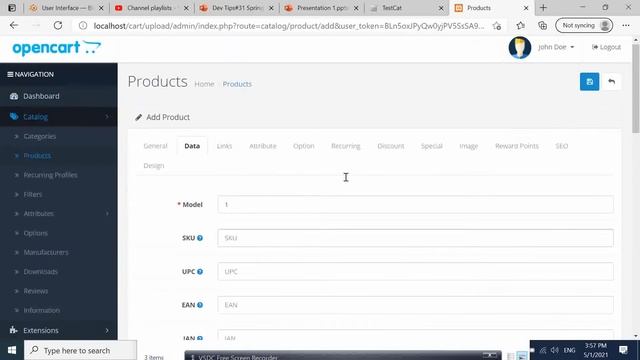The height and width of the screenshot is (360, 640).
Task: Open the Option tab
Action: click(304, 146)
